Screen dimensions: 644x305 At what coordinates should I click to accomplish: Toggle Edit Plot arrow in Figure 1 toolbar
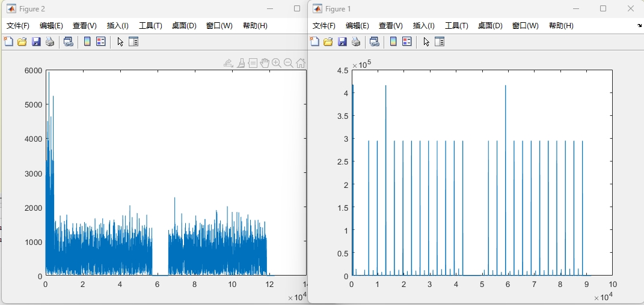426,41
